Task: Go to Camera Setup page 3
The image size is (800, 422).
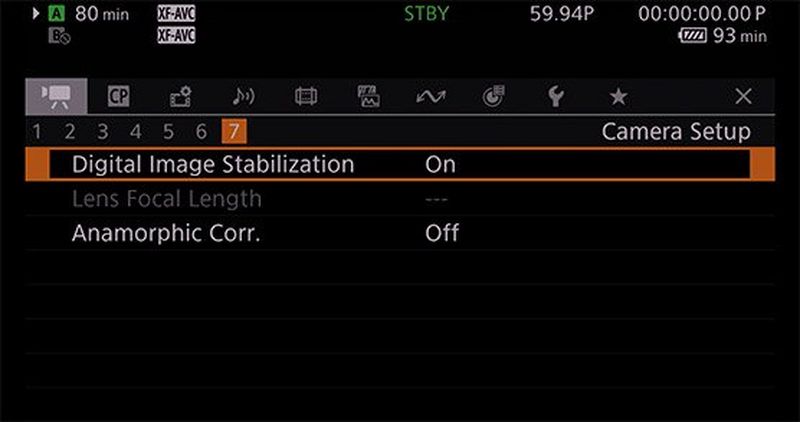Action: pos(102,131)
